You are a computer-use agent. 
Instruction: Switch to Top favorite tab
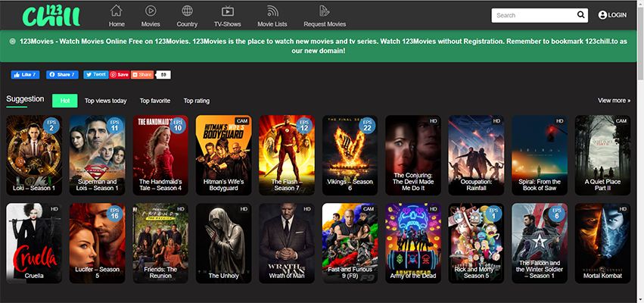pyautogui.click(x=155, y=101)
